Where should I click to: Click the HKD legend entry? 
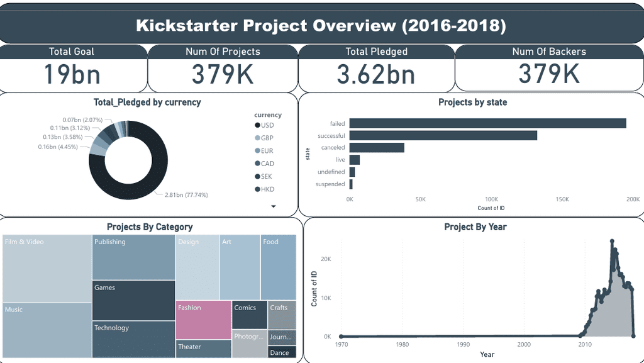pos(265,189)
